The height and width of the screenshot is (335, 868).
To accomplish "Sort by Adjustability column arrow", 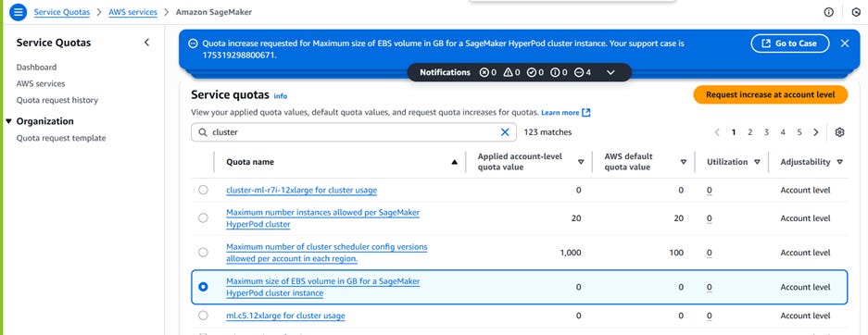I will pyautogui.click(x=840, y=162).
